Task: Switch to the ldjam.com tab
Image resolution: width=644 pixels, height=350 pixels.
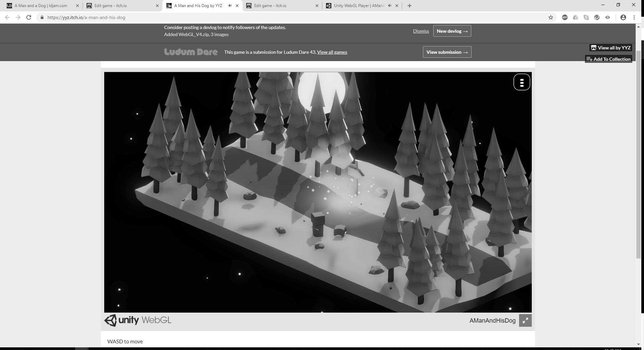Action: (41, 6)
